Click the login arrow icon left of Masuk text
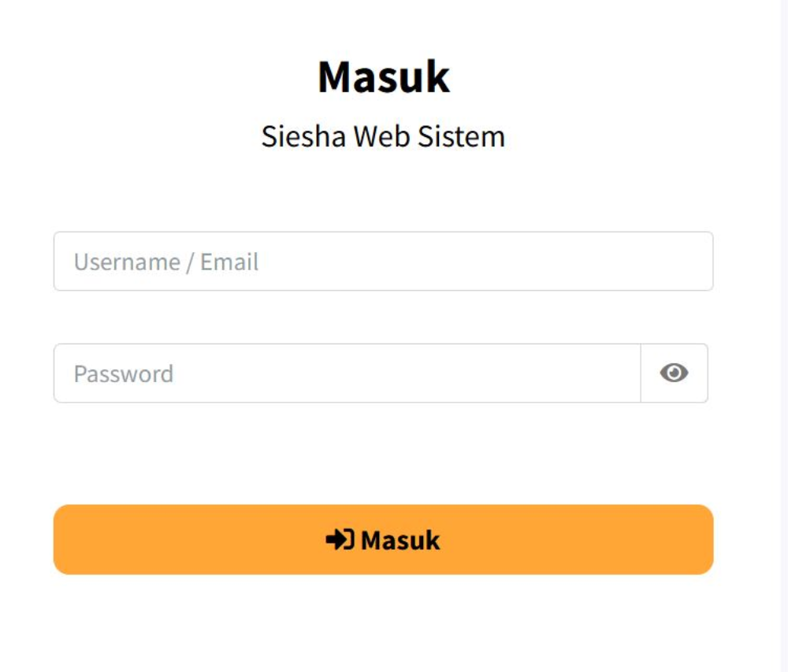This screenshot has width=788, height=672. [x=340, y=540]
